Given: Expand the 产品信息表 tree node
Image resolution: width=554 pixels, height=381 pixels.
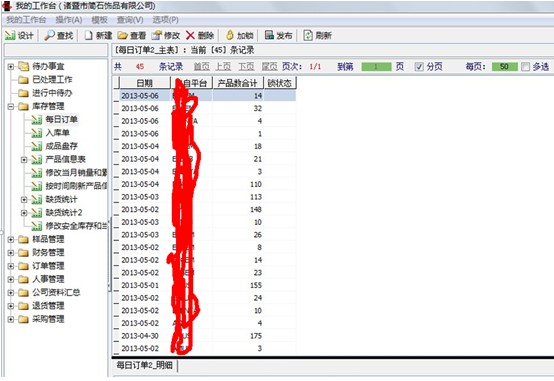Looking at the screenshot, I should click(x=24, y=159).
